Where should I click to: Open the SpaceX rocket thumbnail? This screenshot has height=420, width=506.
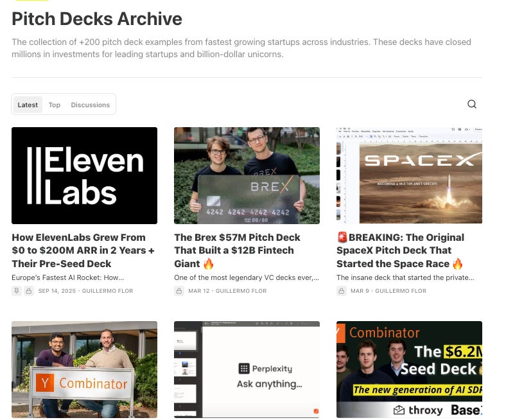[409, 175]
